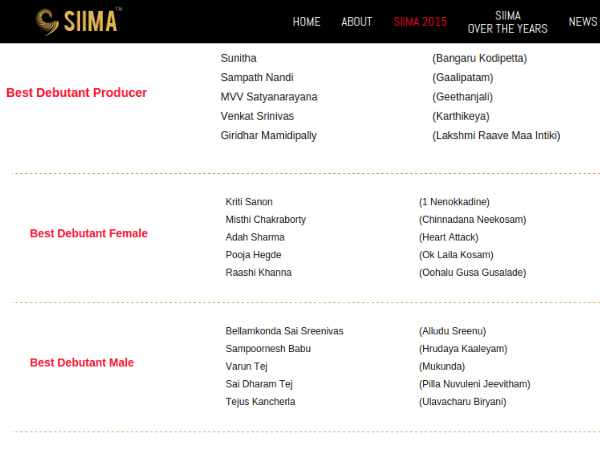Click the nominee Varun Tej
The width and height of the screenshot is (600, 450).
point(246,367)
